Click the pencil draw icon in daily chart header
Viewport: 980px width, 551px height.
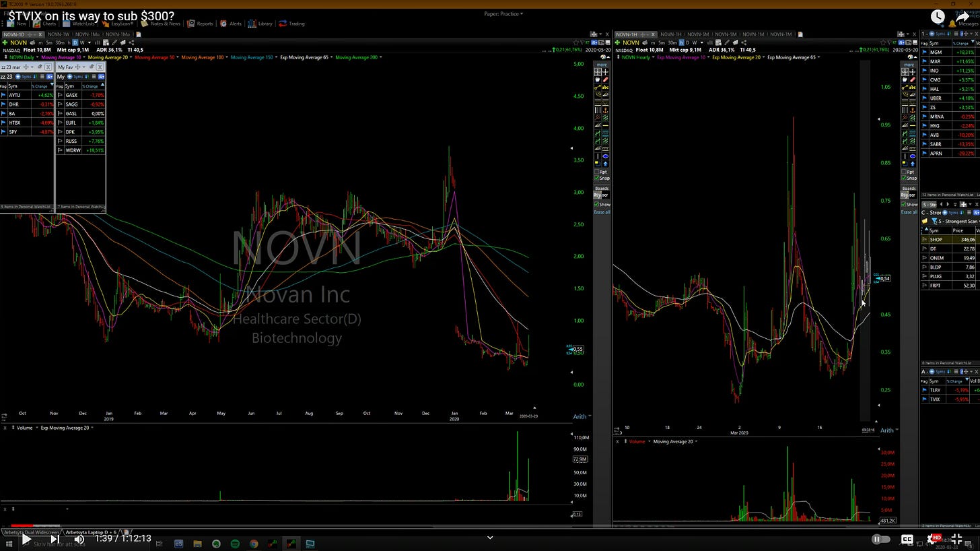[x=114, y=42]
